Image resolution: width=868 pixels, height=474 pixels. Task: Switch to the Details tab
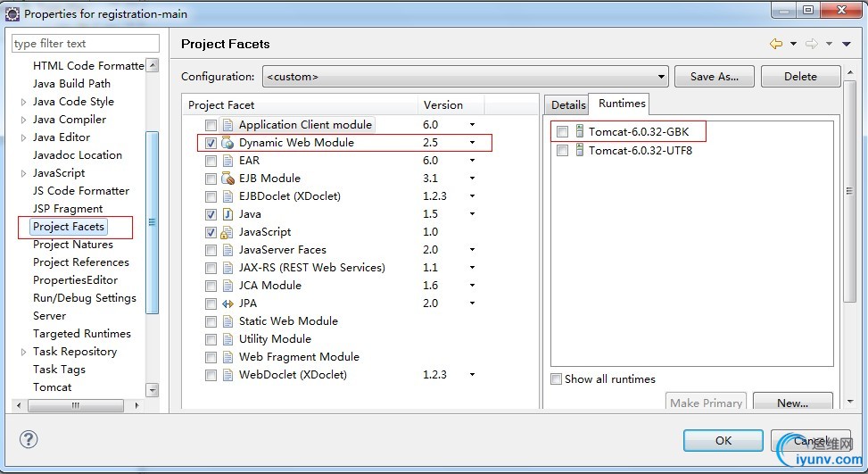click(x=568, y=105)
